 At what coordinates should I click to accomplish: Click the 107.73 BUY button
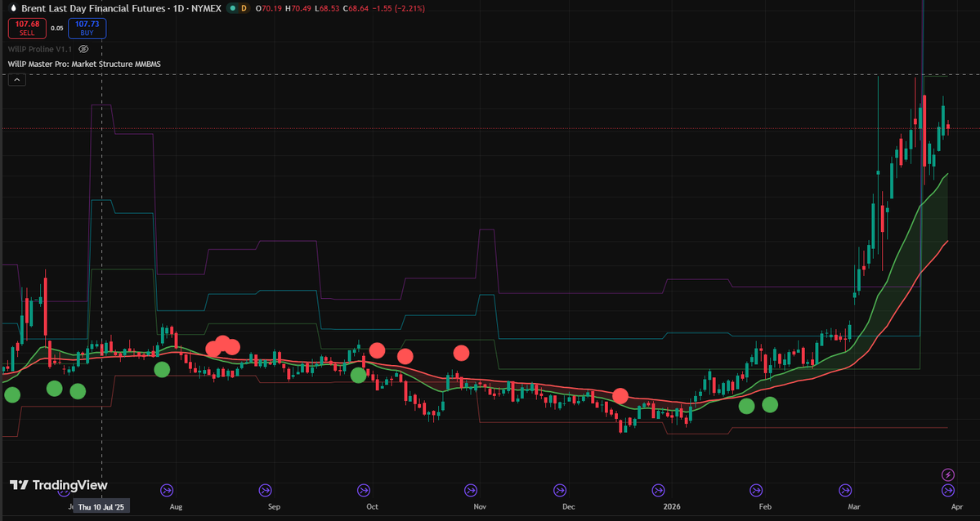coord(87,28)
